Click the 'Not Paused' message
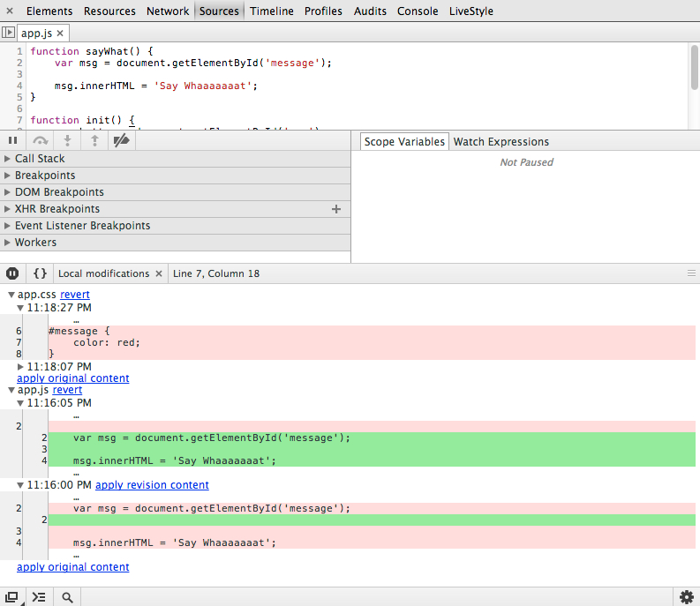700x606 pixels. click(x=526, y=162)
